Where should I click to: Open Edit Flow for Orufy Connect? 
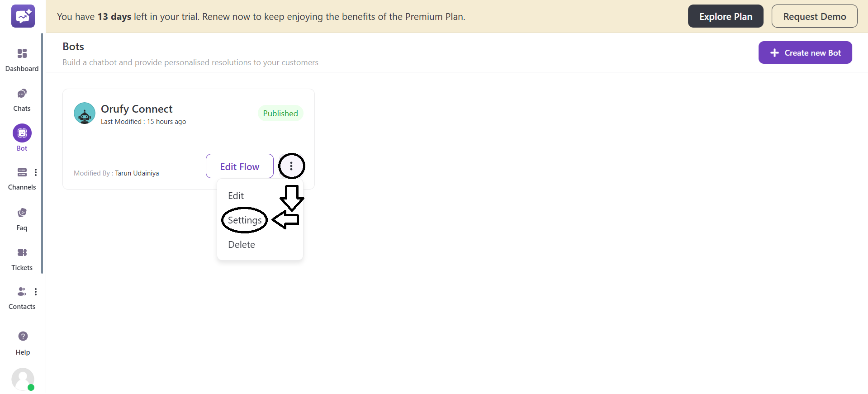pyautogui.click(x=239, y=166)
